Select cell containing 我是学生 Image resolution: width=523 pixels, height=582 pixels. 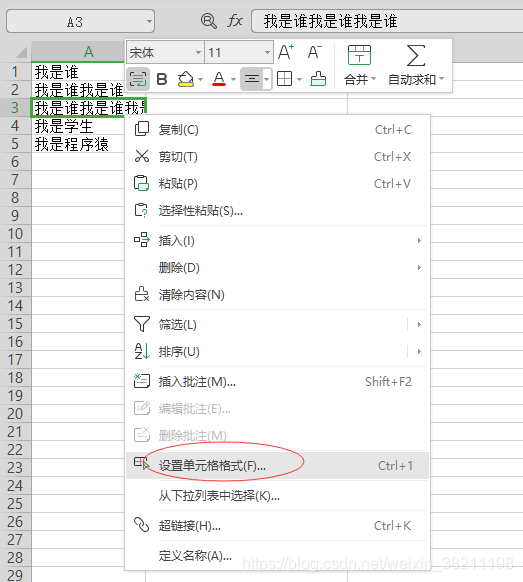(x=78, y=126)
